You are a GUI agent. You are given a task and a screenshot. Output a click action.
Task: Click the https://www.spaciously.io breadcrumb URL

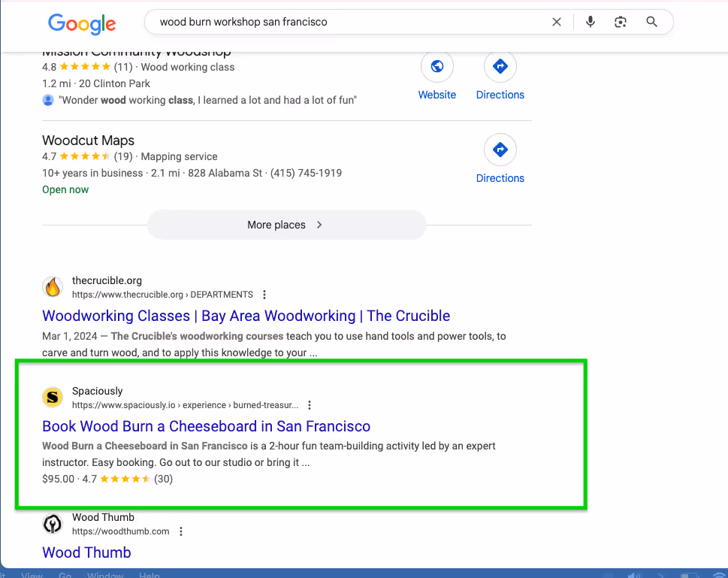[x=186, y=405]
